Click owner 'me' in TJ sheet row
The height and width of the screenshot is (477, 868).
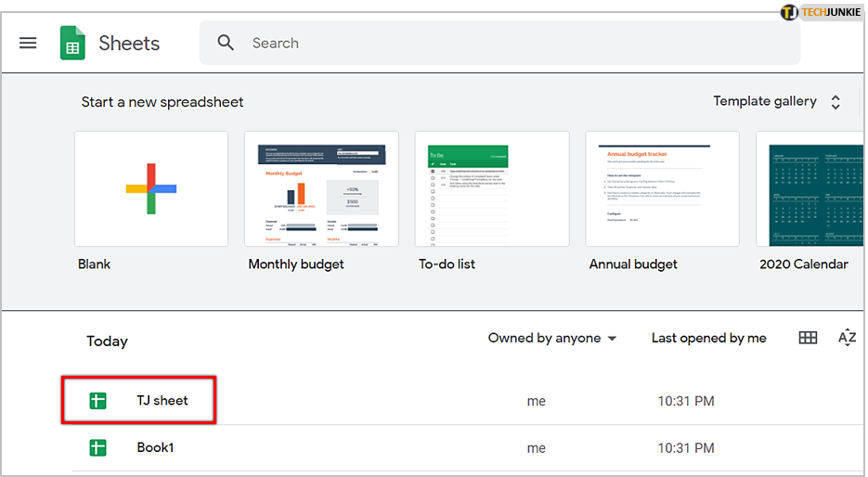click(x=537, y=401)
